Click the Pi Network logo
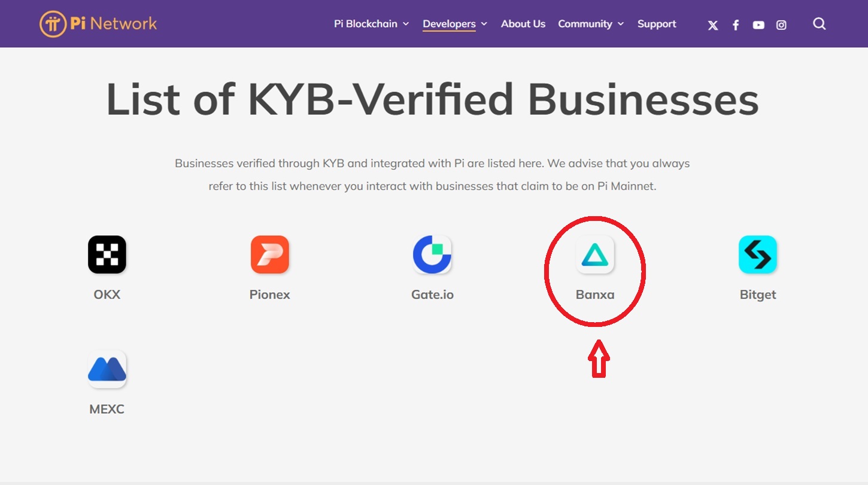Image resolution: width=868 pixels, height=485 pixels. tap(98, 24)
